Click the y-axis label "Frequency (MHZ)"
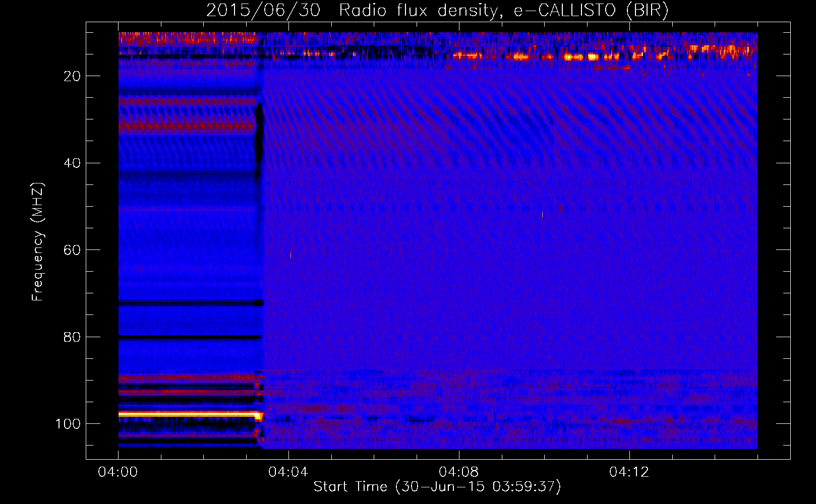The width and height of the screenshot is (816, 504). click(38, 242)
